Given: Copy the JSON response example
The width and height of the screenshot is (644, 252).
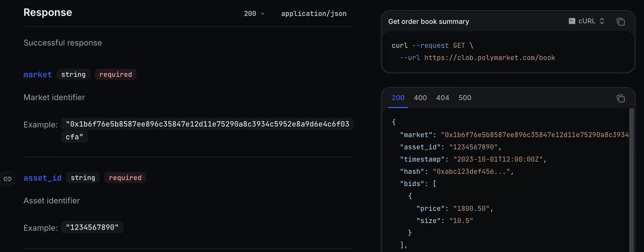Looking at the screenshot, I should tap(620, 98).
